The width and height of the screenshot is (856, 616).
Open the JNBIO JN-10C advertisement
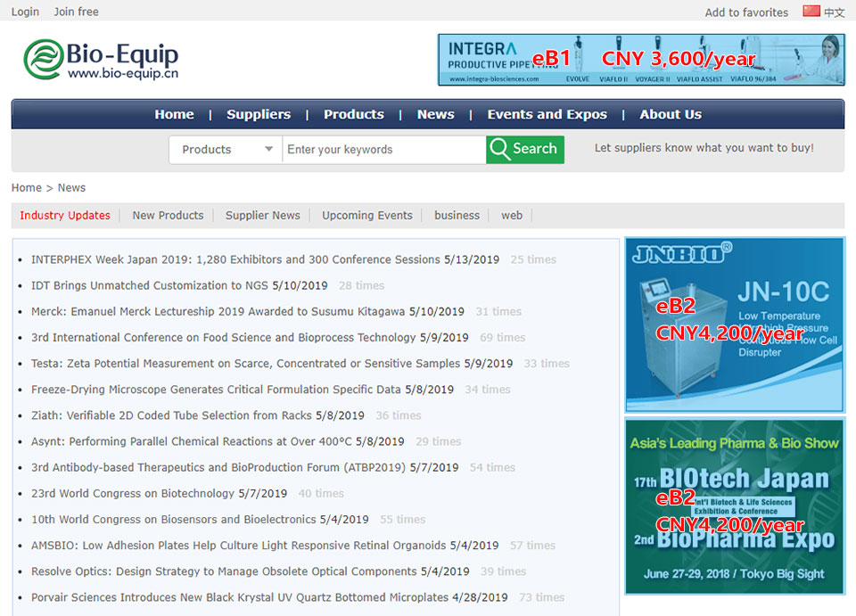point(734,324)
